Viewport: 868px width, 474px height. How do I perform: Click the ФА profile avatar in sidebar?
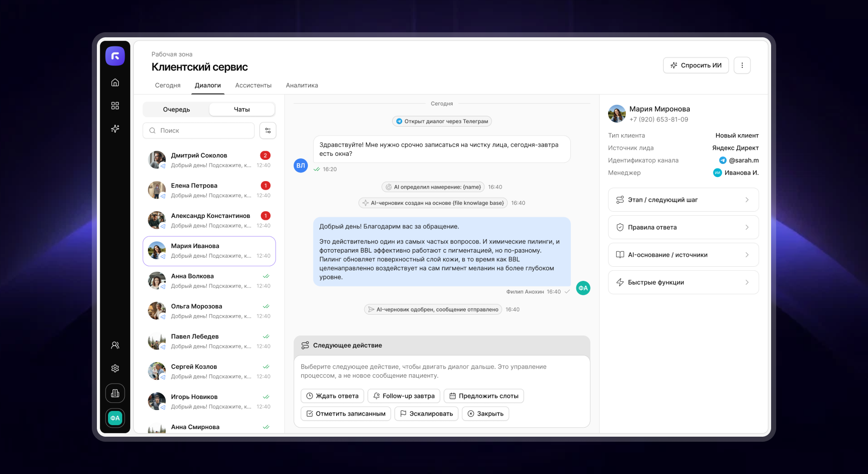click(x=115, y=418)
